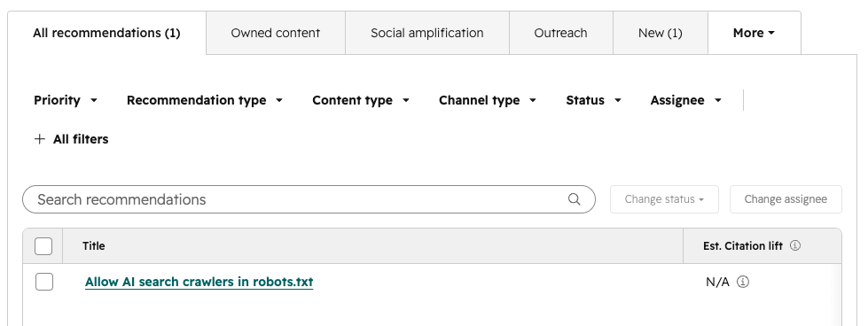This screenshot has height=326, width=868.
Task: Switch to All recommendations (1) tab
Action: (107, 33)
